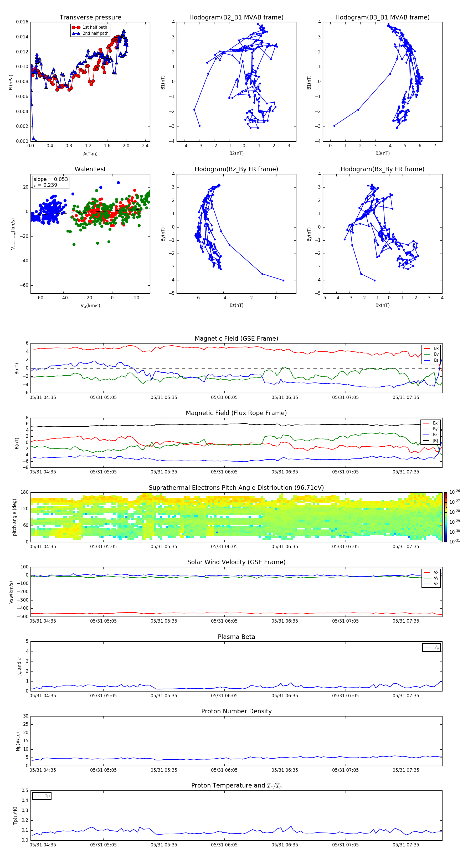Select '1st half path' legend entry
Image resolution: width=473 pixels, height=868 pixels.
(x=90, y=27)
